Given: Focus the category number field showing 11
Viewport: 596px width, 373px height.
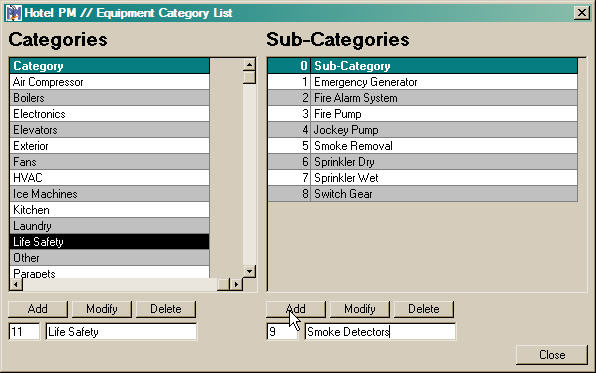Looking at the screenshot, I should pos(24,332).
